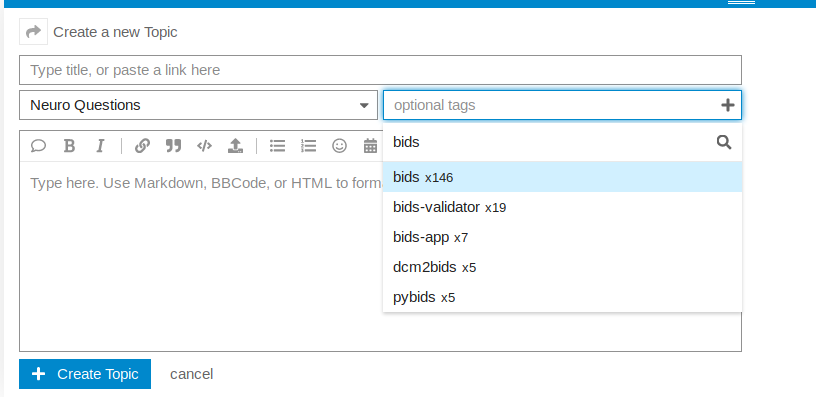This screenshot has height=398, width=816.
Task: Open the emoji picker smiley icon
Action: point(339,146)
